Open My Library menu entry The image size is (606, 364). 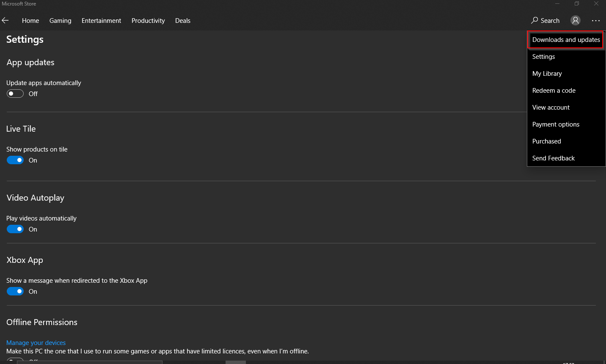pyautogui.click(x=566, y=74)
